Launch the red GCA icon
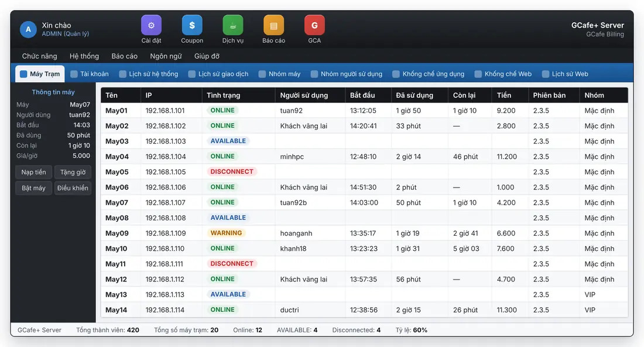 point(314,25)
